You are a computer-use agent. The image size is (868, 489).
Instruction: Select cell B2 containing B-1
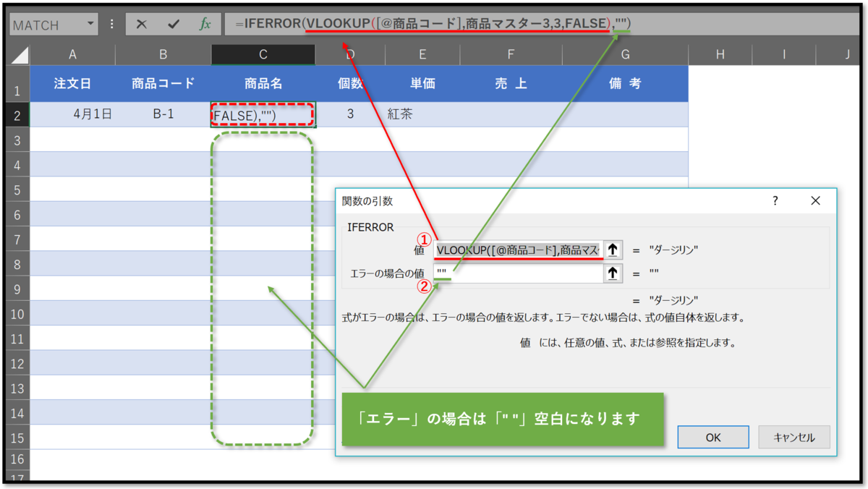coord(163,114)
